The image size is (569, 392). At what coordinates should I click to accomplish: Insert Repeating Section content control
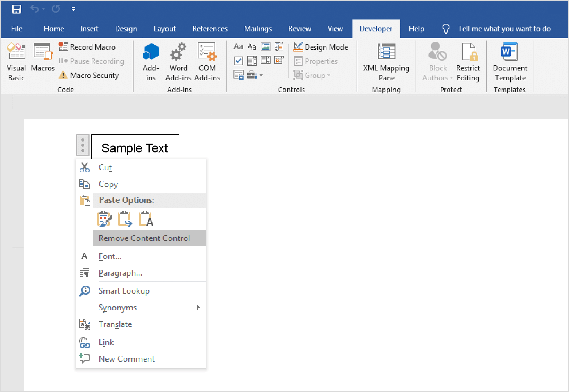pyautogui.click(x=239, y=75)
